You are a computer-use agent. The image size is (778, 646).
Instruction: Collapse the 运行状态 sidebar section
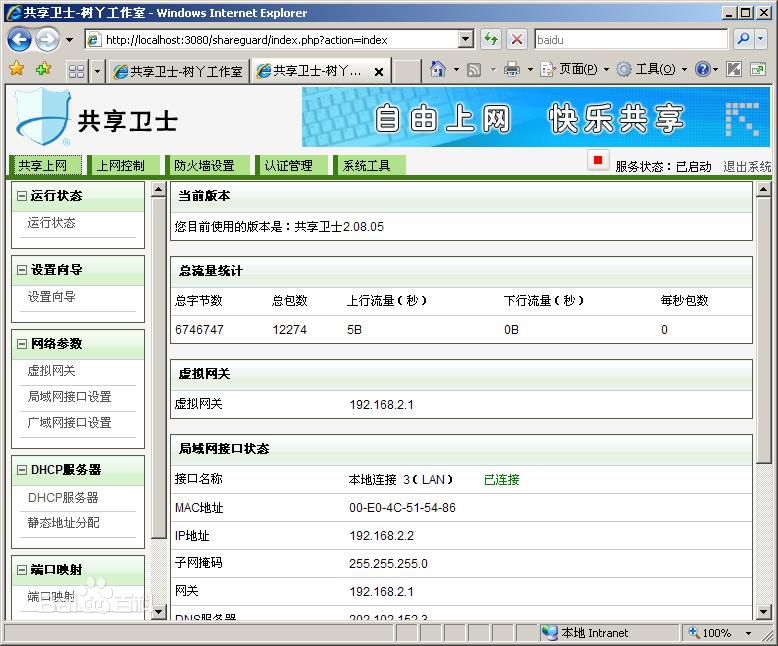[22, 196]
